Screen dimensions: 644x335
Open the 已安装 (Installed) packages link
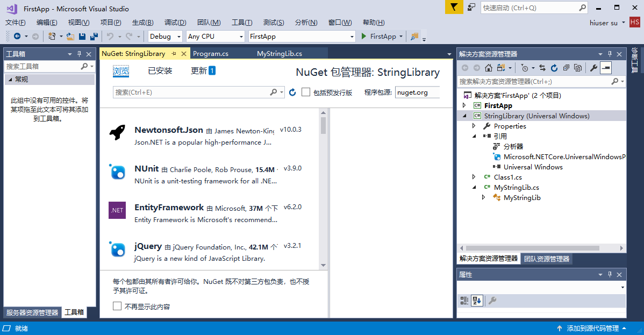[160, 71]
